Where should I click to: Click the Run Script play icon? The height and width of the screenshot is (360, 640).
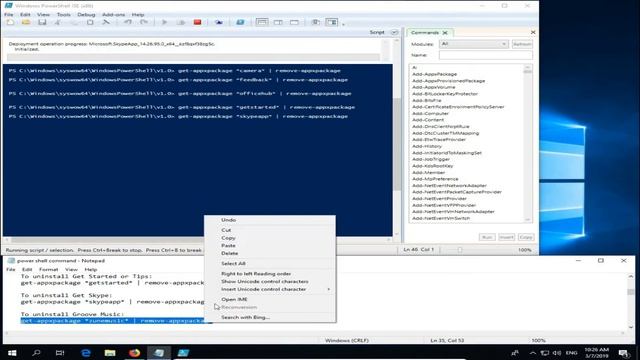164,22
